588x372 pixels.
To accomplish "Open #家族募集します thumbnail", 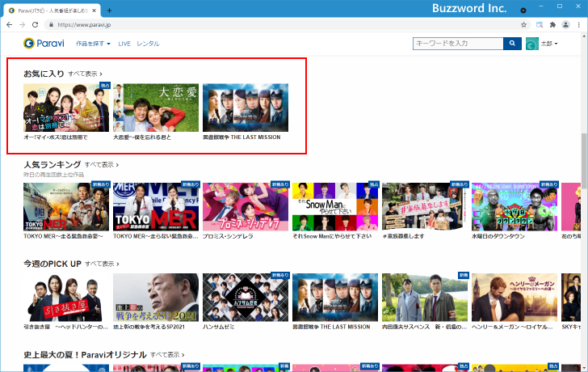I will (425, 206).
